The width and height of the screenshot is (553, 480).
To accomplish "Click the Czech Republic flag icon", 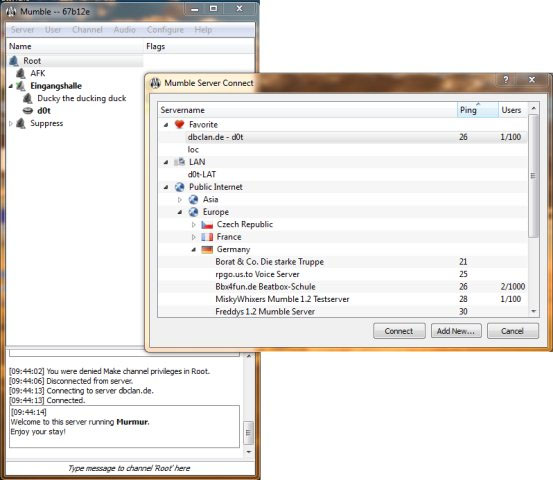I will tap(207, 225).
